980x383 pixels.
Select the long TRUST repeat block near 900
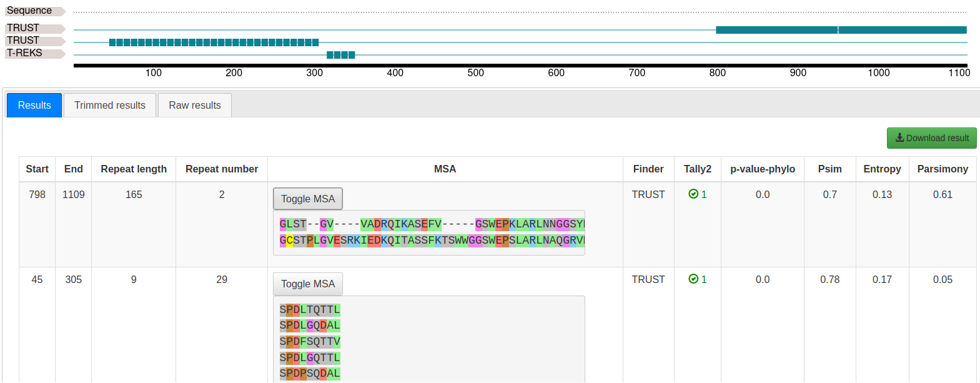click(841, 30)
